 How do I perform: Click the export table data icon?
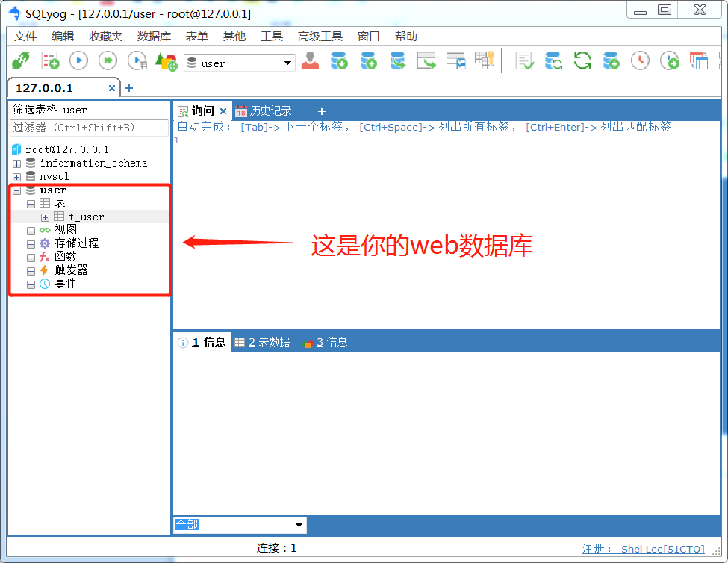coord(426,60)
